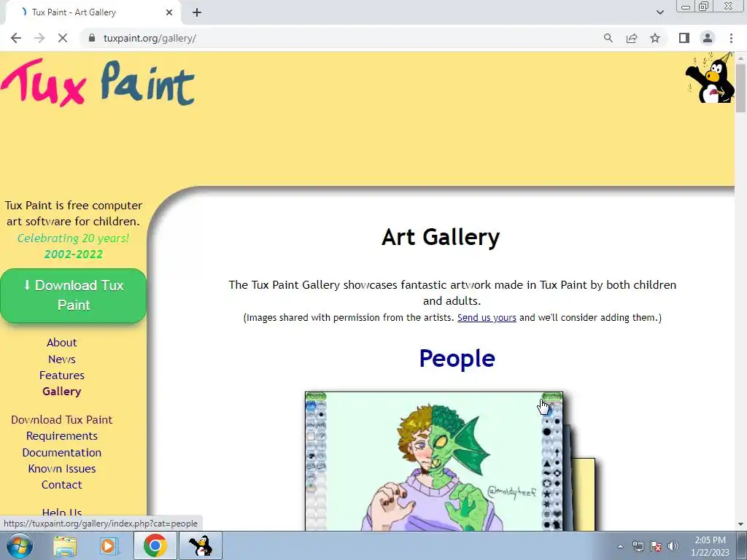Viewport: 747px width, 560px height.
Task: Open the Contact page
Action: (61, 485)
